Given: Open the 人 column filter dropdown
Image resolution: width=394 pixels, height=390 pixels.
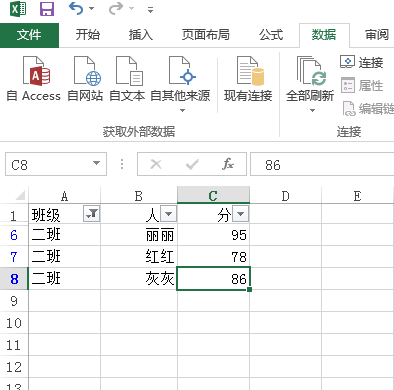Looking at the screenshot, I should 169,214.
